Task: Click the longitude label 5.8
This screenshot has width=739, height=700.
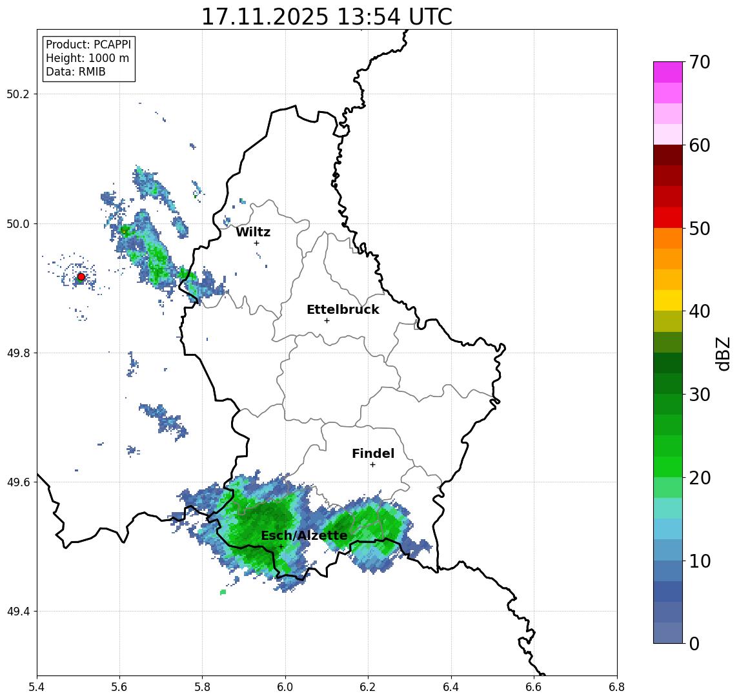Action: [202, 687]
